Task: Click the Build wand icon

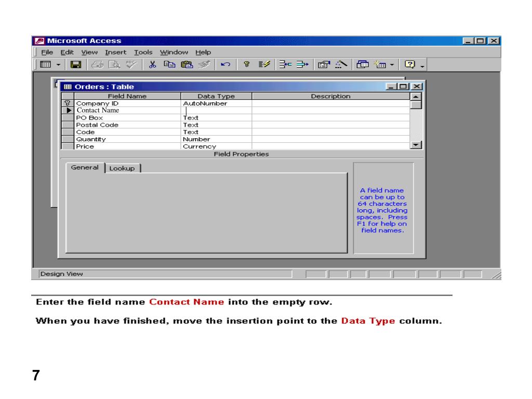Action: (x=341, y=64)
